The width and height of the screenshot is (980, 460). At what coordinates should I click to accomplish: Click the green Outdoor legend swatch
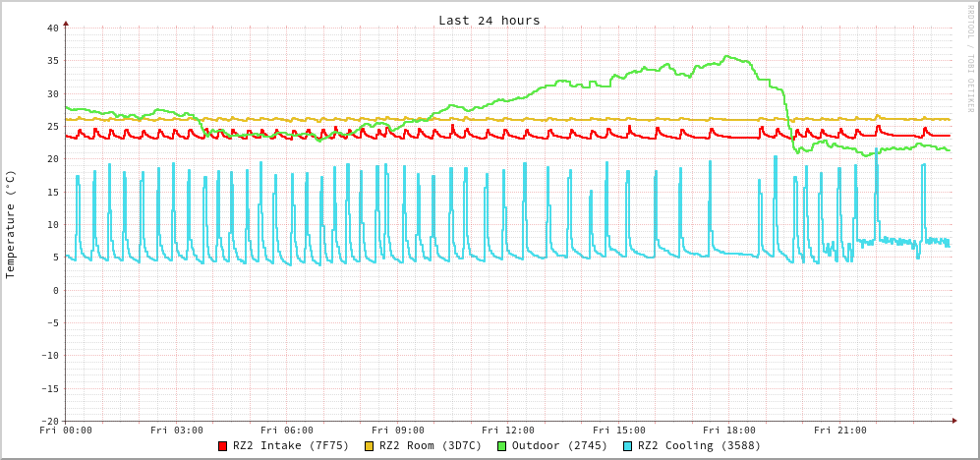point(501,446)
